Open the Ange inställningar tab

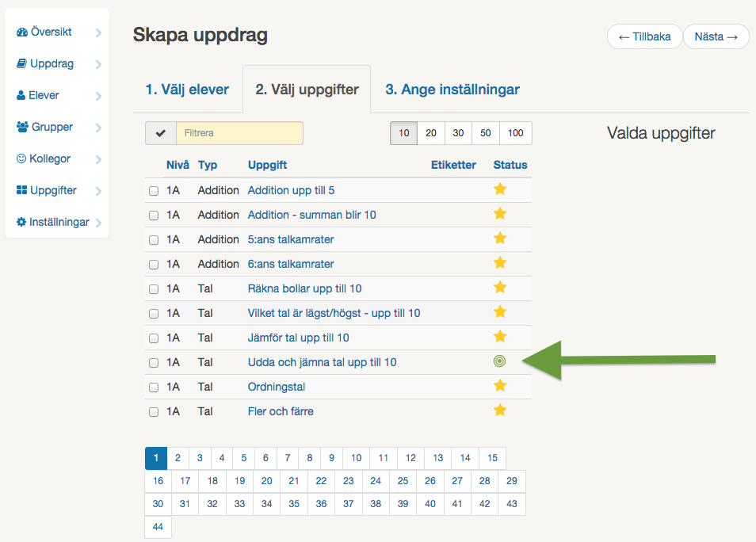point(452,90)
